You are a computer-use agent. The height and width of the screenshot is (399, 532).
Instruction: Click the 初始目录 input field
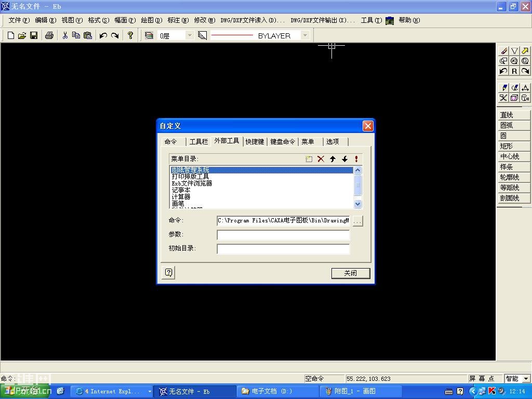tap(283, 249)
